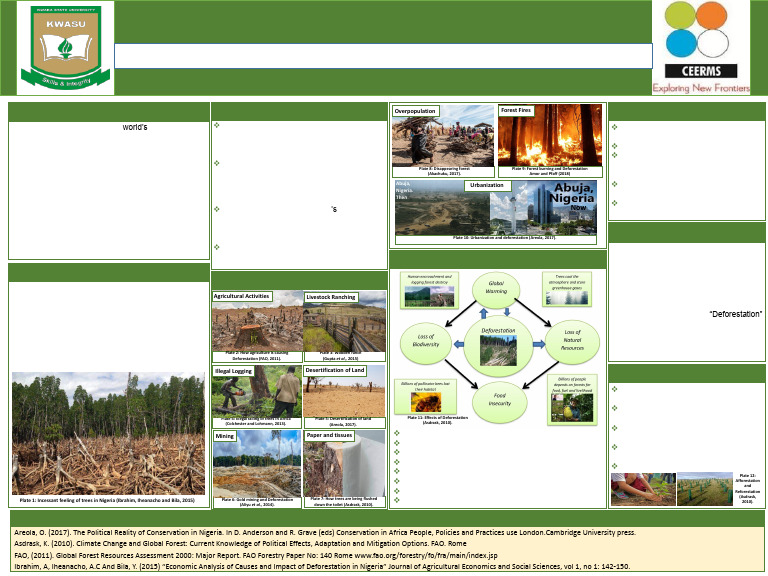The width and height of the screenshot is (768, 576).
Task: Select the pollinator bees diagram box
Action: (x=426, y=397)
